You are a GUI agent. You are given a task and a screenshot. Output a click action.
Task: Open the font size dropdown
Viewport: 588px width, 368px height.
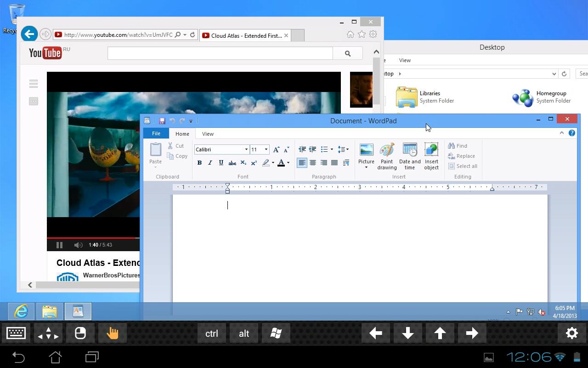[x=266, y=149]
